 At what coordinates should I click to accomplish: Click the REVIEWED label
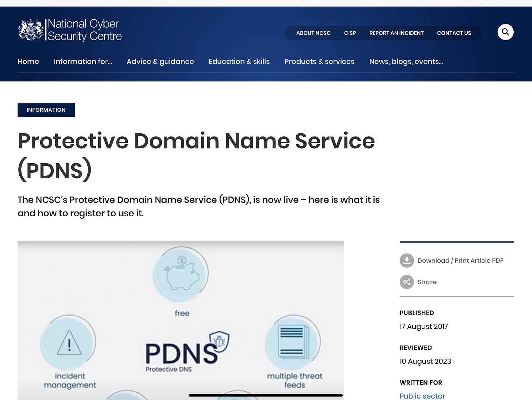pyautogui.click(x=415, y=348)
